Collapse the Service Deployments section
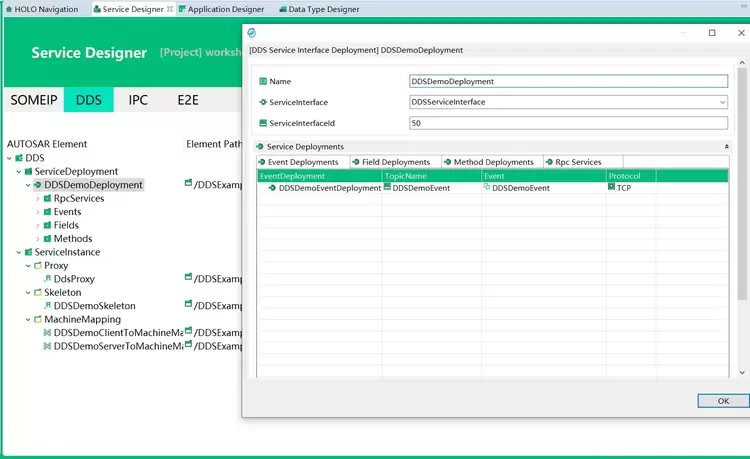750x459 pixels. click(x=726, y=147)
